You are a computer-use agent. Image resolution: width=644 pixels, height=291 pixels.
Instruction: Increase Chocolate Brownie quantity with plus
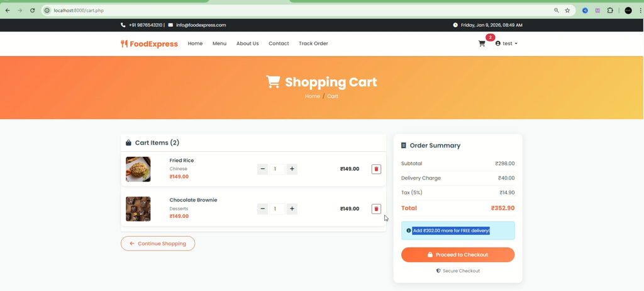click(292, 208)
